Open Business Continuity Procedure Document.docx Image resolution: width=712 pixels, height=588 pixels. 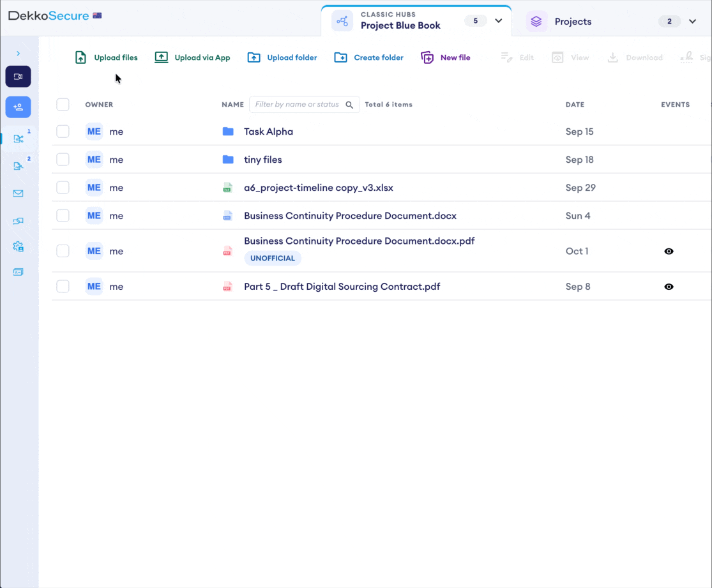coord(350,216)
